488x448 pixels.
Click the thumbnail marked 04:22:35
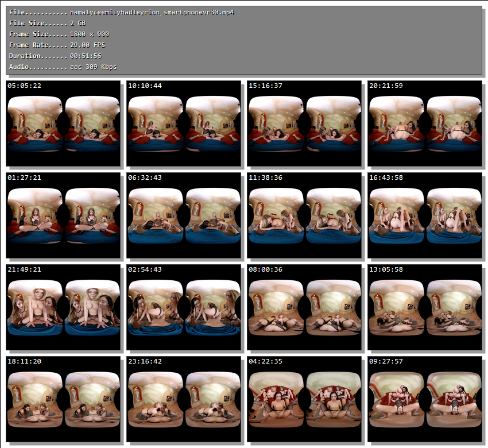click(304, 399)
